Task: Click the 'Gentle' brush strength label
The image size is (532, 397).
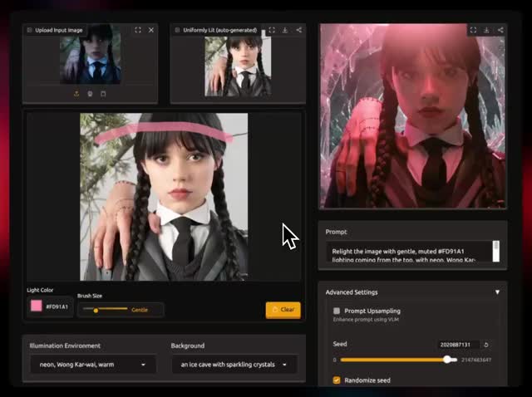Action: point(140,310)
